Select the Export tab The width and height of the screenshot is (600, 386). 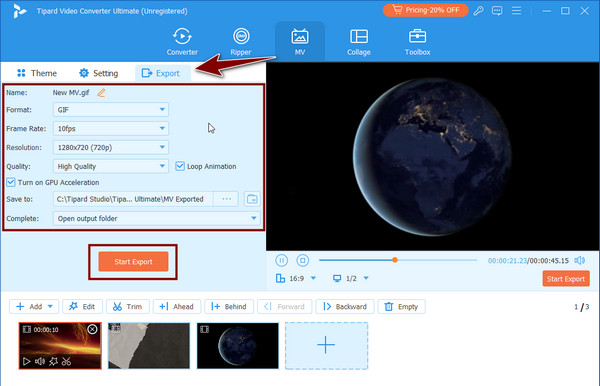pos(163,73)
